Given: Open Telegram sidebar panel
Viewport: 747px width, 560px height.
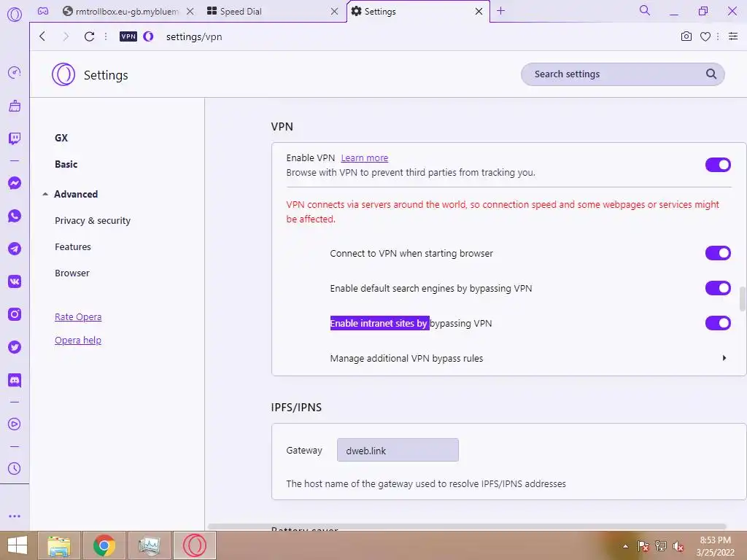Looking at the screenshot, I should (15, 249).
